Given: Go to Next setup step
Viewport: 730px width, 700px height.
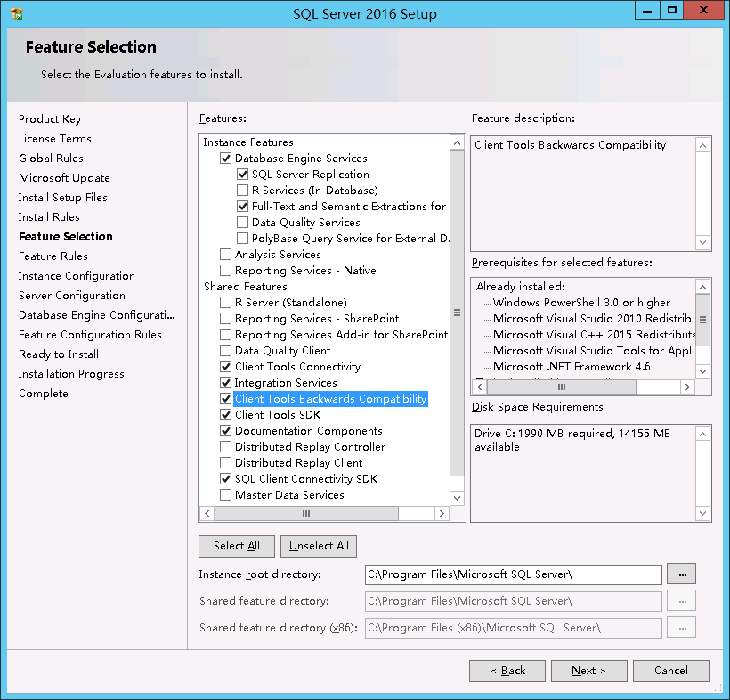Looking at the screenshot, I should pos(589,671).
